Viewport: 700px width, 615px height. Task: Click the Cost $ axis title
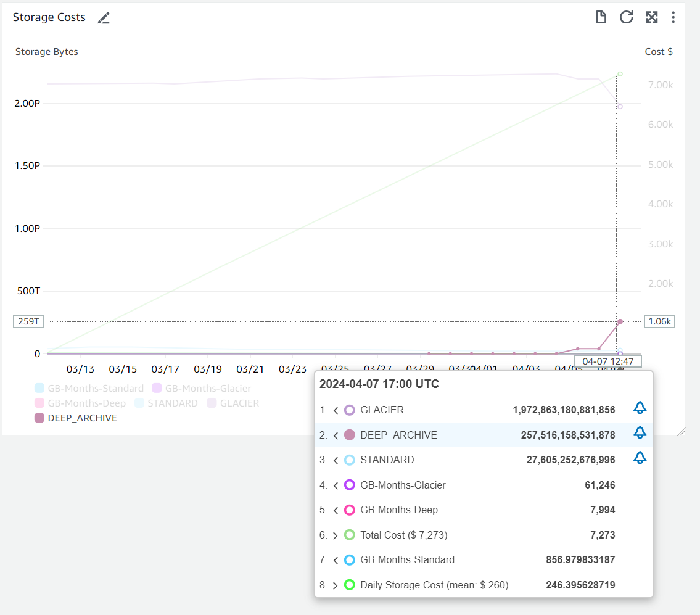[659, 52]
